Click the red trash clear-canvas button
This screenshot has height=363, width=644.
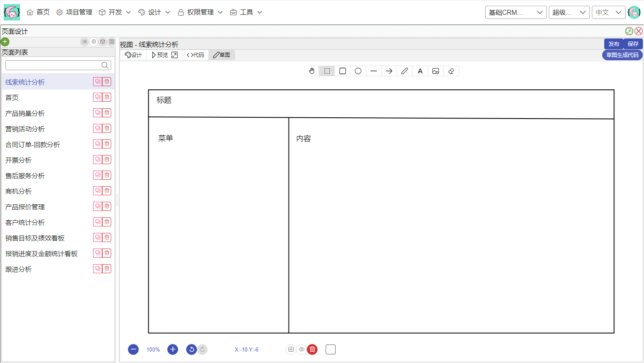(x=312, y=349)
